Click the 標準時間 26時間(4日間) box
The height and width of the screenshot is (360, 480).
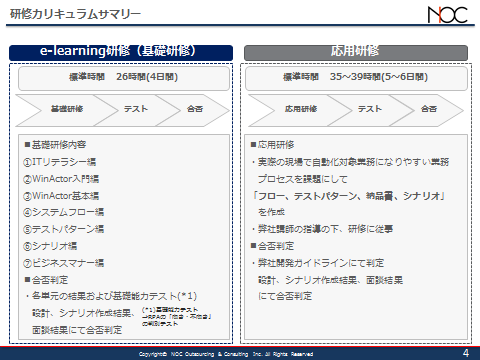pyautogui.click(x=124, y=78)
